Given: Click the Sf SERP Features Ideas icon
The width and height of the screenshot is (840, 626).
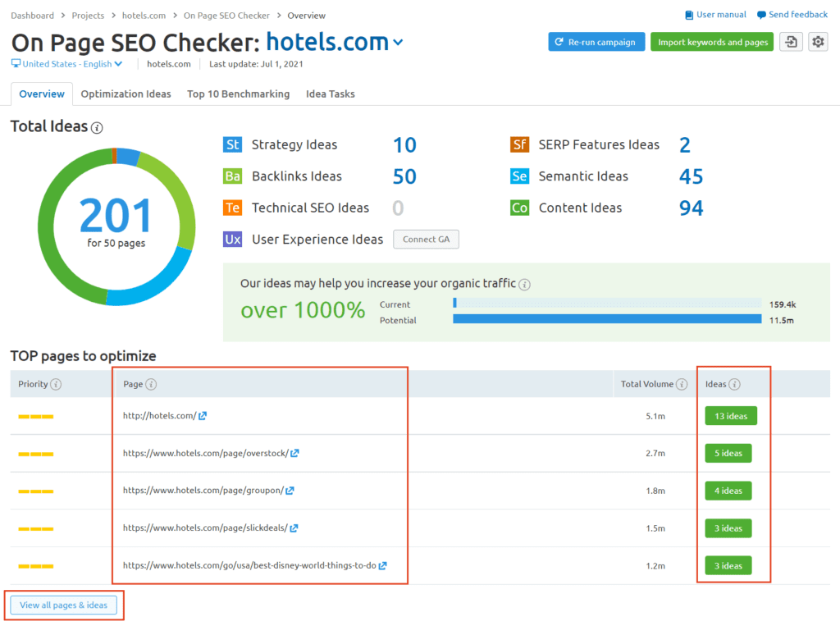Looking at the screenshot, I should (519, 144).
